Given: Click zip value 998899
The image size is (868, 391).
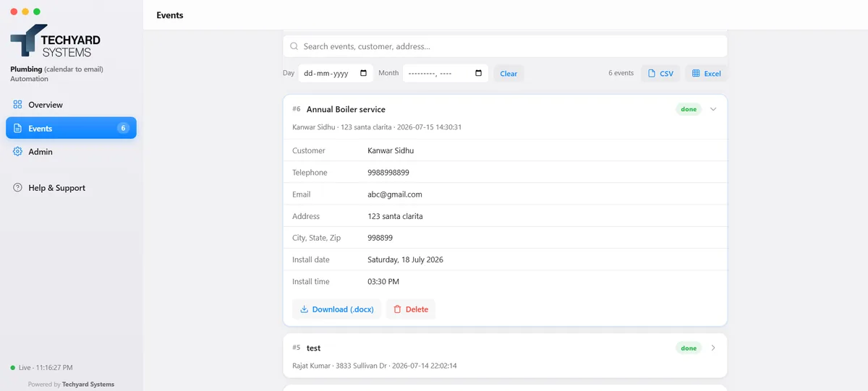Looking at the screenshot, I should click(x=380, y=238).
